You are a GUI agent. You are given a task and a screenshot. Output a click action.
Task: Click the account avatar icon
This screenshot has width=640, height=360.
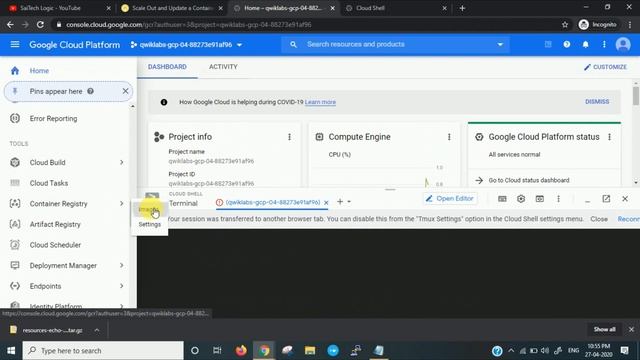[x=623, y=44]
